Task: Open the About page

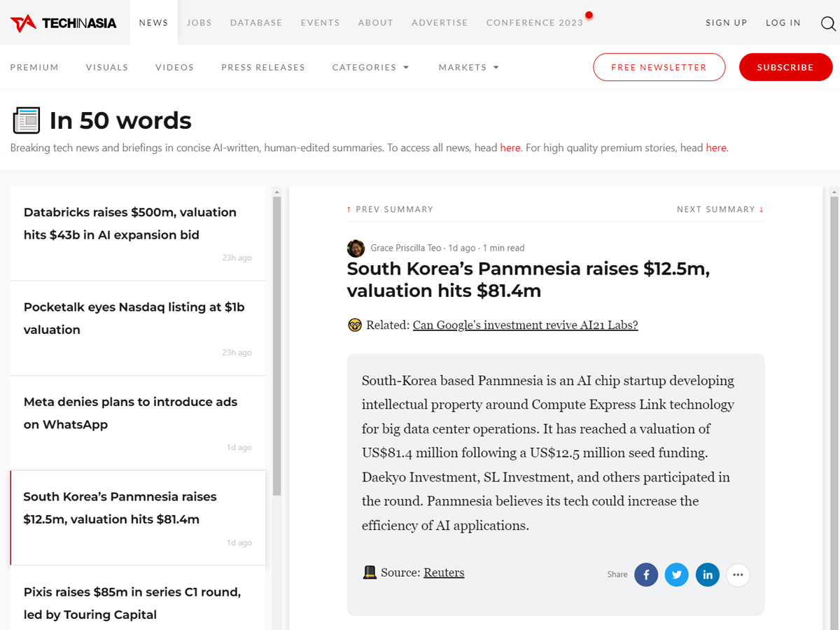Action: tap(376, 22)
